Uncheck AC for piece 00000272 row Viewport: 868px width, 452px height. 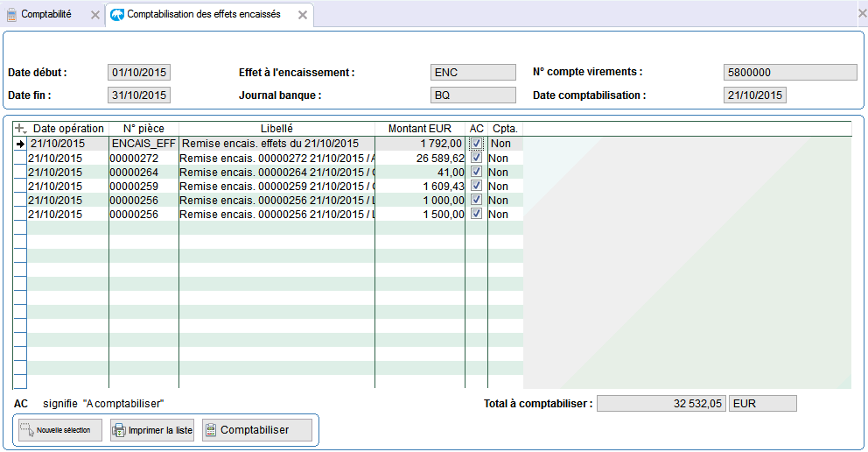pos(476,158)
